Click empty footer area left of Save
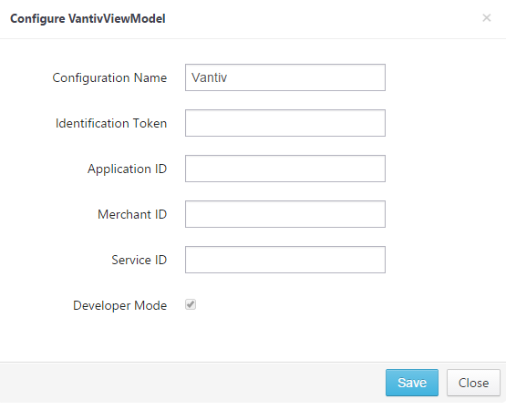The image size is (506, 420). click(x=193, y=383)
